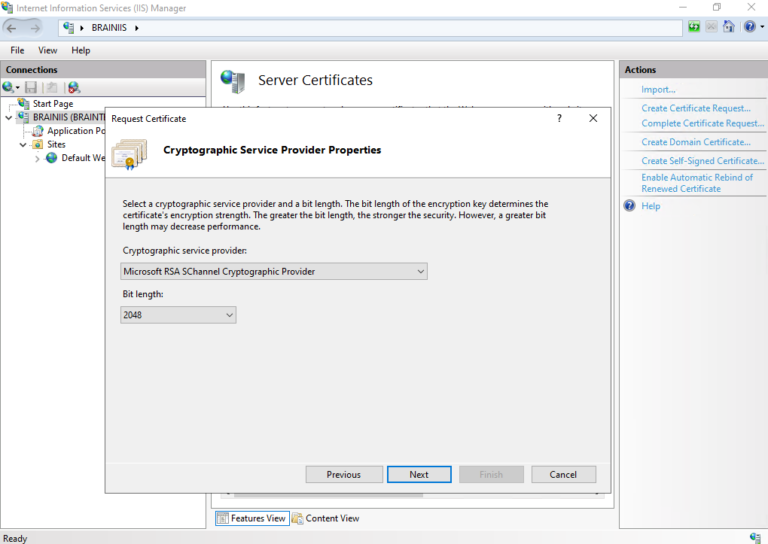Open the dropdown arrow beside the toolbar Help icon
The height and width of the screenshot is (544, 768).
(x=762, y=27)
